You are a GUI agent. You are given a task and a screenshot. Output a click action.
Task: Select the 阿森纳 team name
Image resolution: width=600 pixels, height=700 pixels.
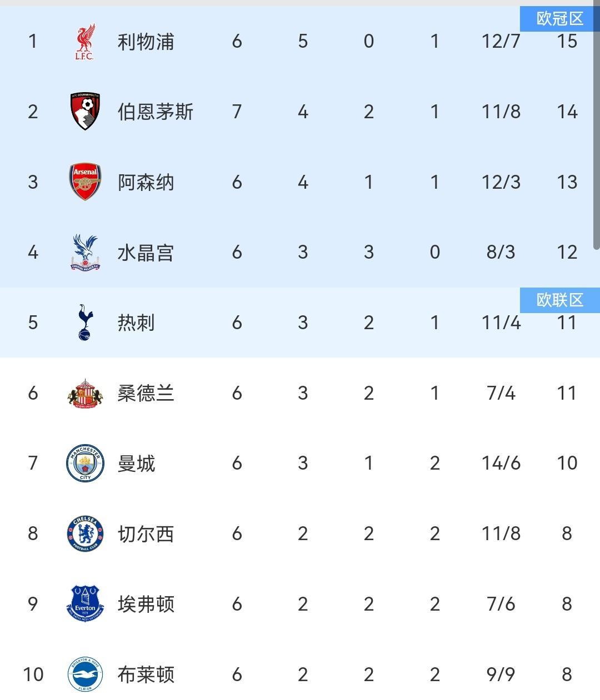coord(146,182)
